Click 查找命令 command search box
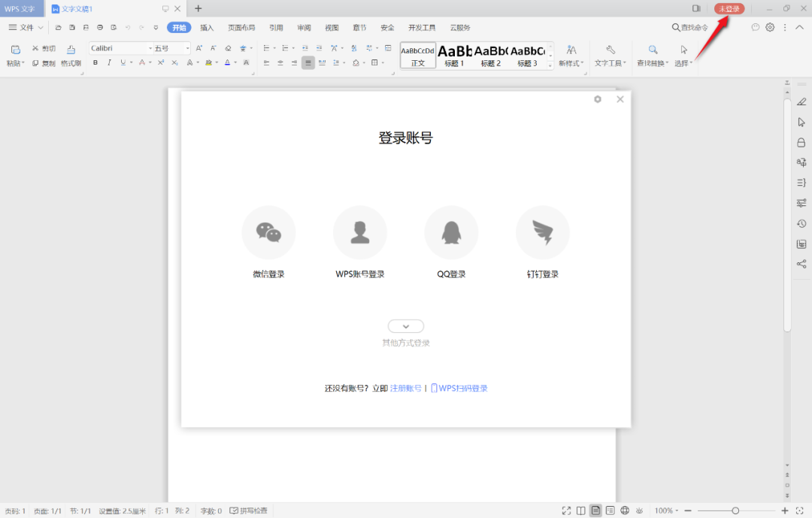Screen dimensions: 812x518 pos(689,28)
